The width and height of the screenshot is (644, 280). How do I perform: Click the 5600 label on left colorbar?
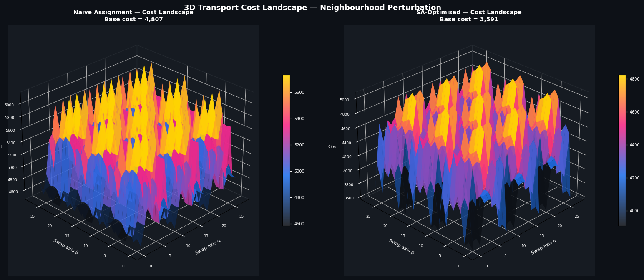click(300, 93)
